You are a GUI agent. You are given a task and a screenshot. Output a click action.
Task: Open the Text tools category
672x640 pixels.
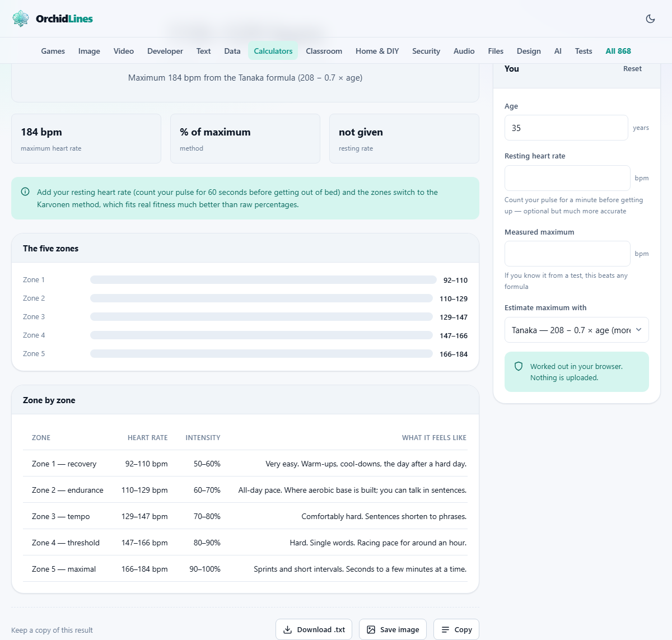[203, 51]
